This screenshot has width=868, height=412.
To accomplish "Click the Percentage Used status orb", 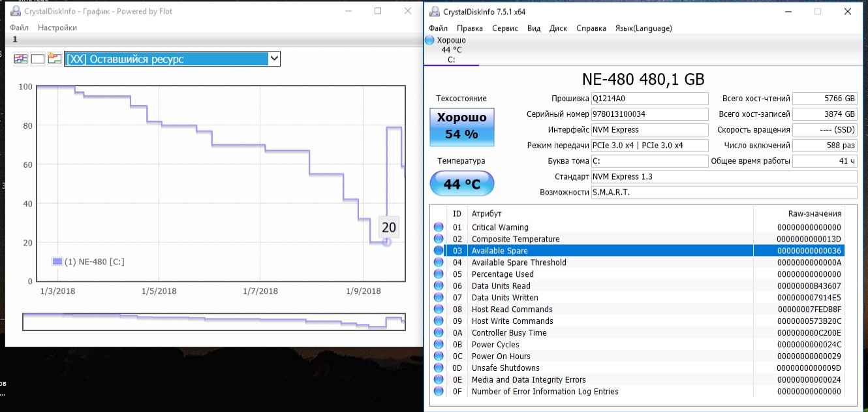I will pos(439,274).
